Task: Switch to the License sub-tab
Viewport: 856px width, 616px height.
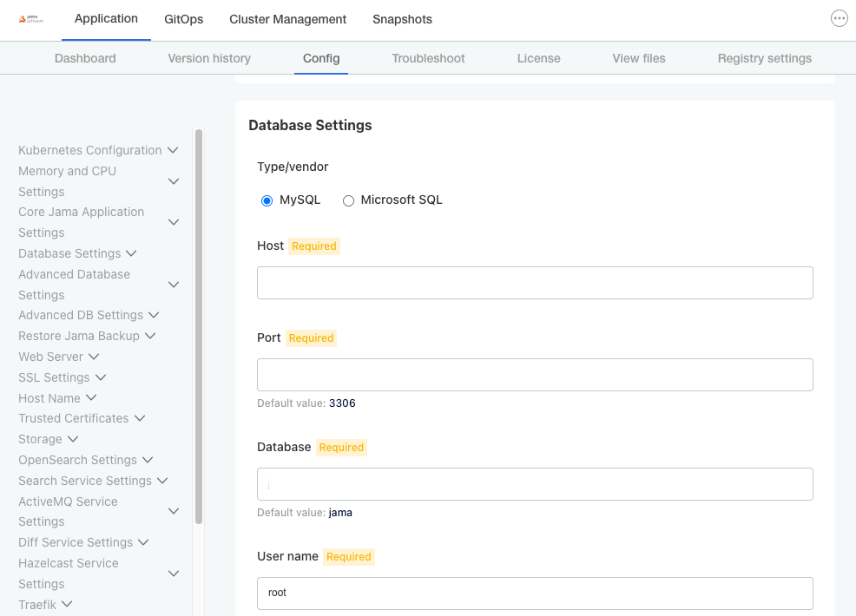Action: (539, 58)
